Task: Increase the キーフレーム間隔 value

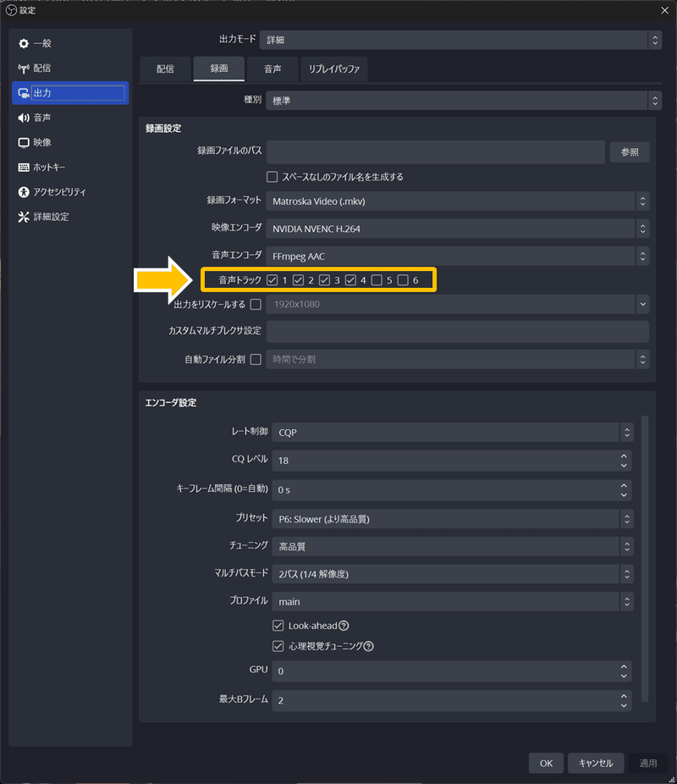Action: point(624,485)
